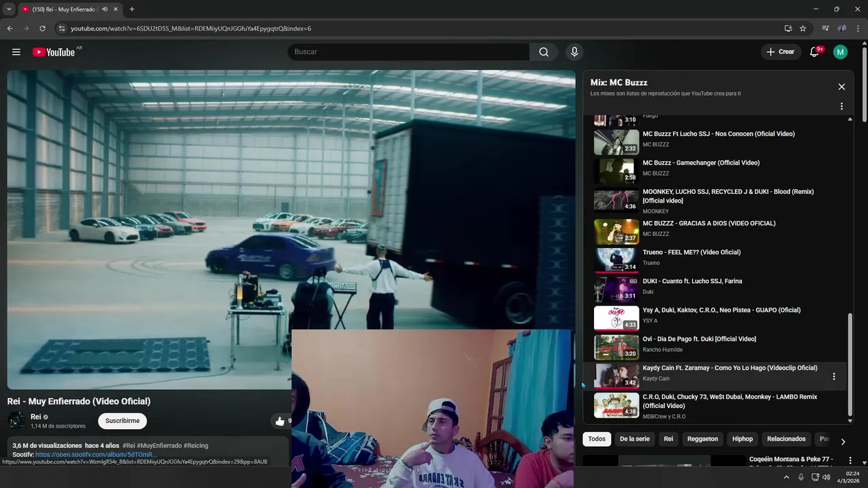Select the Relacionados filter chip
Screen dimensions: 868x488
tap(787, 439)
